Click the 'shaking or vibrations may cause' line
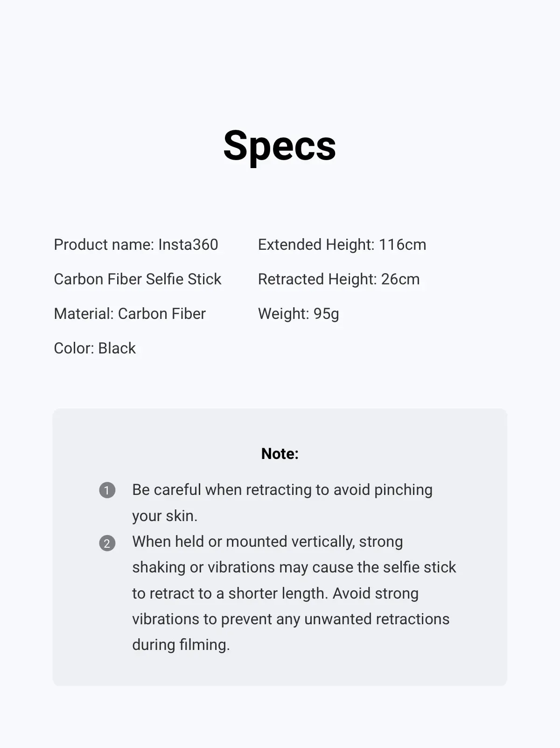560x748 pixels. 294,567
